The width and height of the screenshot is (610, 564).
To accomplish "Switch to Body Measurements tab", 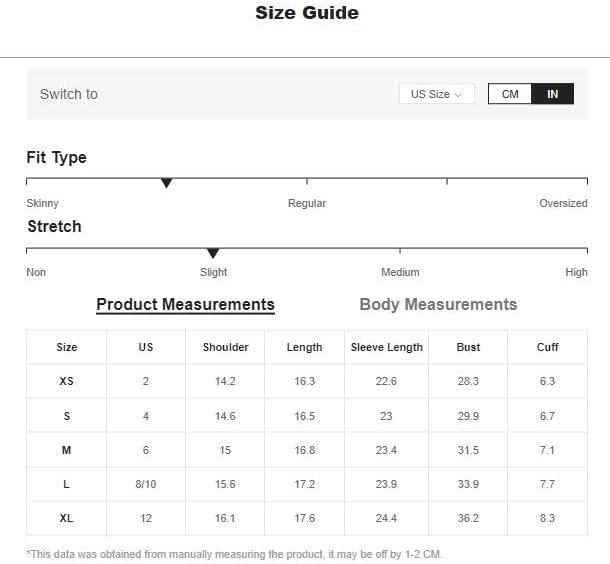I will click(x=438, y=305).
